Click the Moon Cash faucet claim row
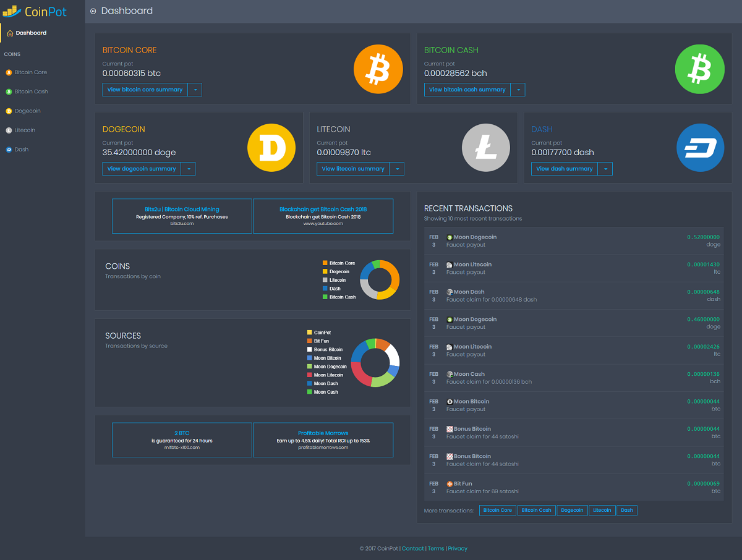The width and height of the screenshot is (742, 560). pyautogui.click(x=574, y=378)
